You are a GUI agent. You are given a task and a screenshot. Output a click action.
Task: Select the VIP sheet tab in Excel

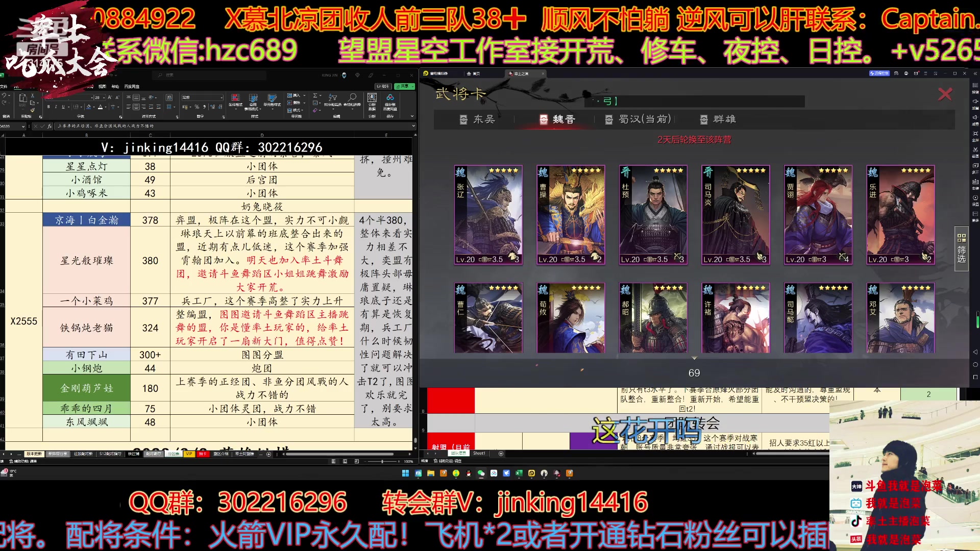click(189, 454)
